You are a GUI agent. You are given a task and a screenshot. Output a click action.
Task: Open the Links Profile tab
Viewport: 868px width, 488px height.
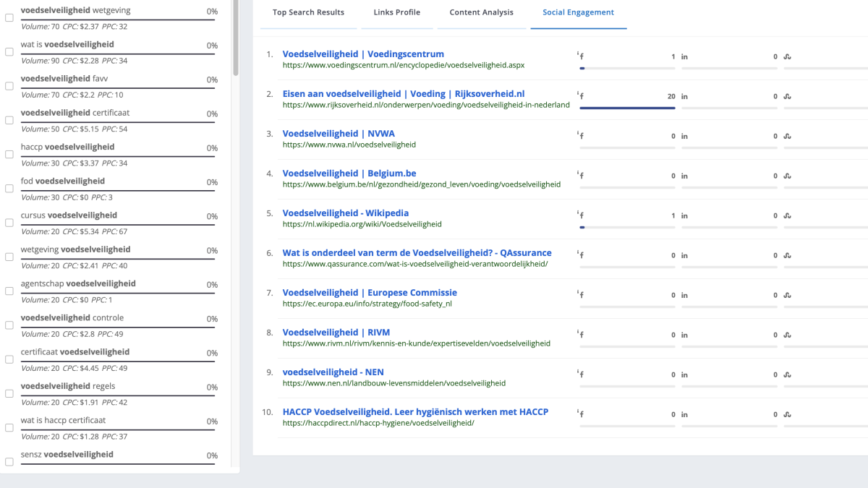[x=396, y=12]
